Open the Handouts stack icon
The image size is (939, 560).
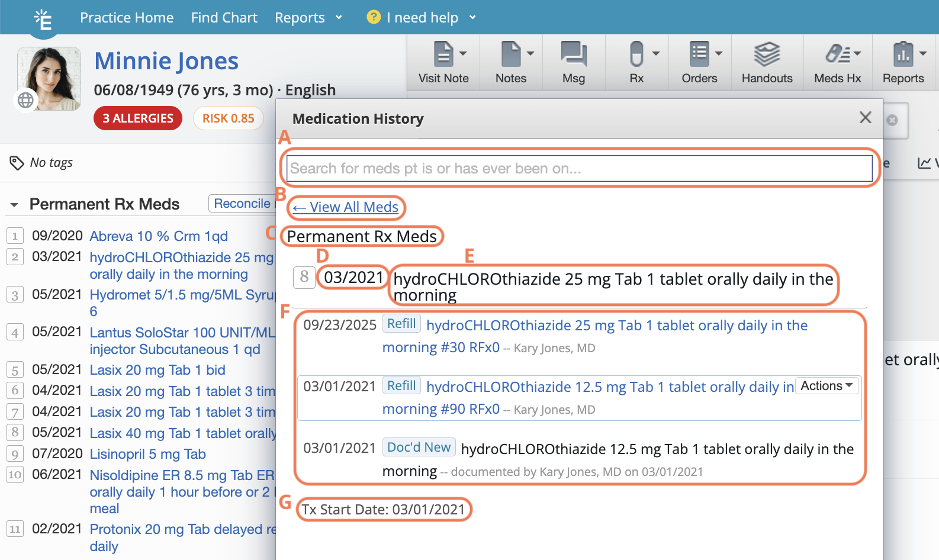click(x=767, y=54)
